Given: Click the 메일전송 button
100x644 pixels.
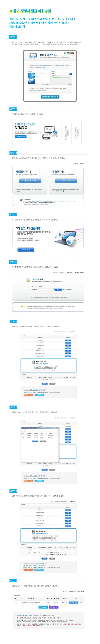Looking at the screenshot, I should pyautogui.click(x=43, y=607).
